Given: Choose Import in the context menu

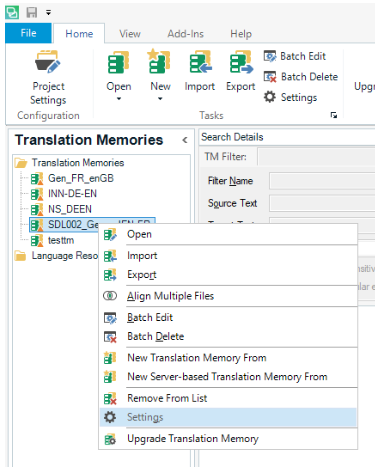Looking at the screenshot, I should (228, 256).
